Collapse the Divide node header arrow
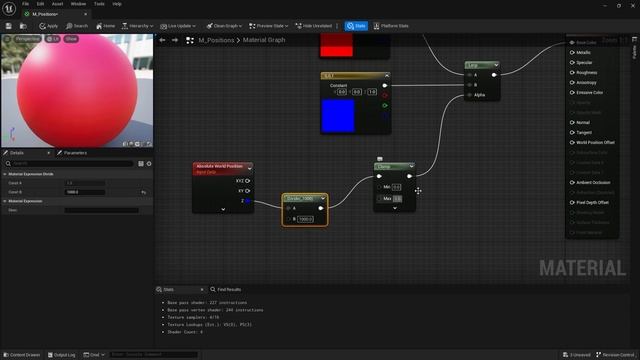Screen dimensions: 640x360 [323, 198]
